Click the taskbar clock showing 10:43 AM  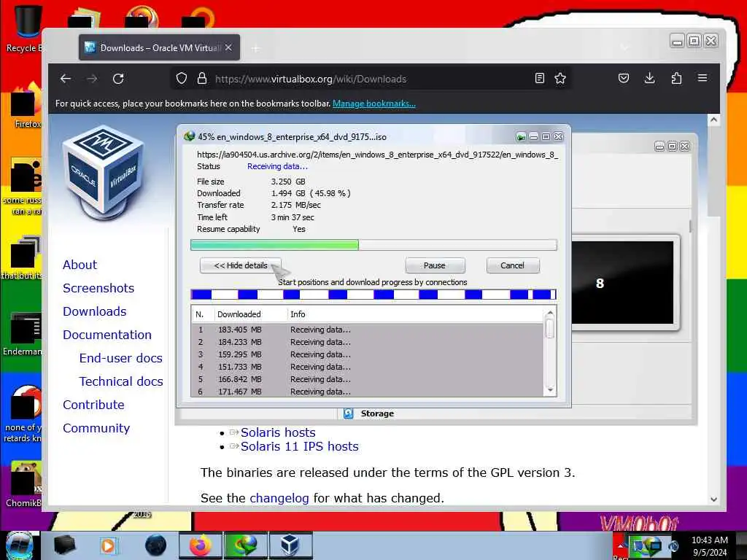709,546
